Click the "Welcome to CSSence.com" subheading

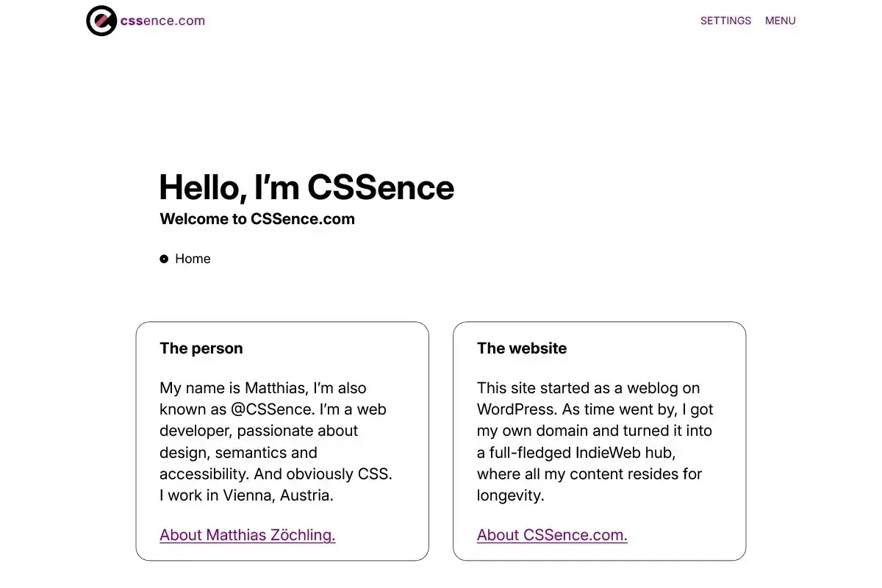(x=257, y=219)
